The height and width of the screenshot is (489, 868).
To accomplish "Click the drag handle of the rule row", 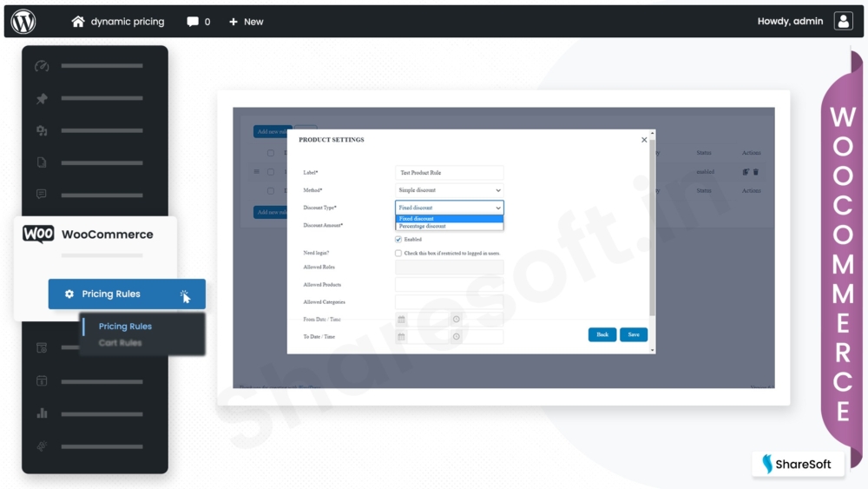I will [256, 172].
